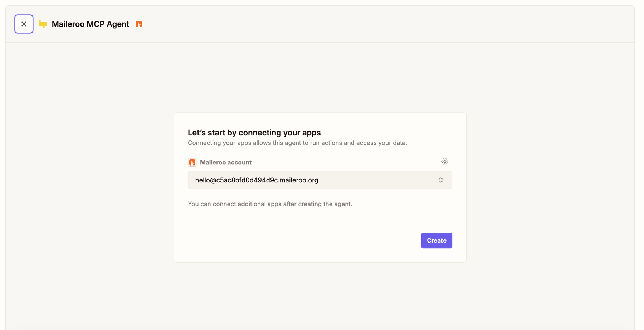Click the email address text in selector

click(x=257, y=180)
